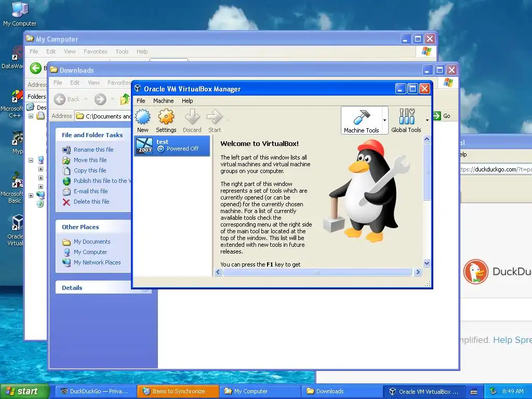Viewport: 532px width, 399px height.
Task: Open Microsoft C++ desktop shortcut
Action: tap(12, 104)
